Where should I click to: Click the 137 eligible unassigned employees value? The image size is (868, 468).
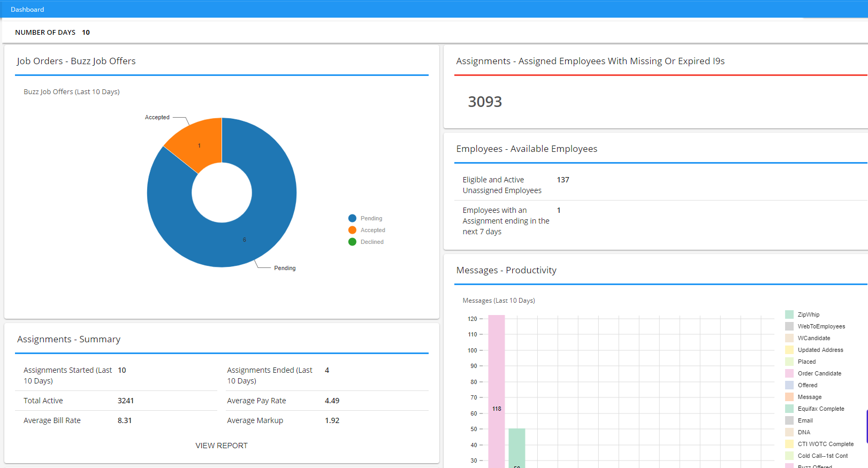563,180
